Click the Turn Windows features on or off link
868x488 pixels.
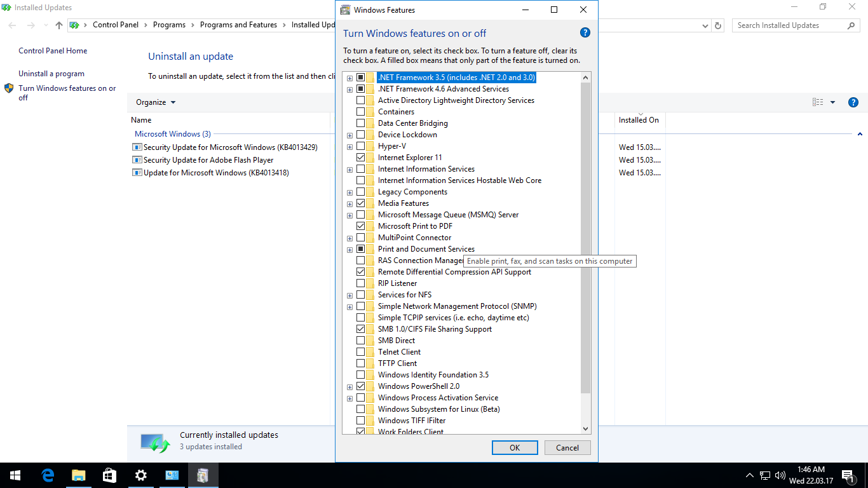pyautogui.click(x=67, y=93)
